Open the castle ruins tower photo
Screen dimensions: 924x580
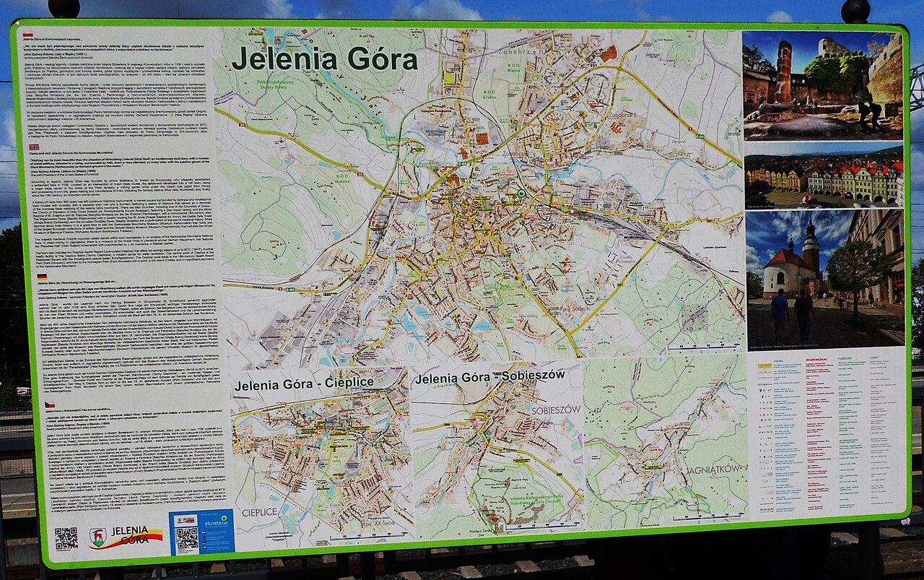point(822,85)
